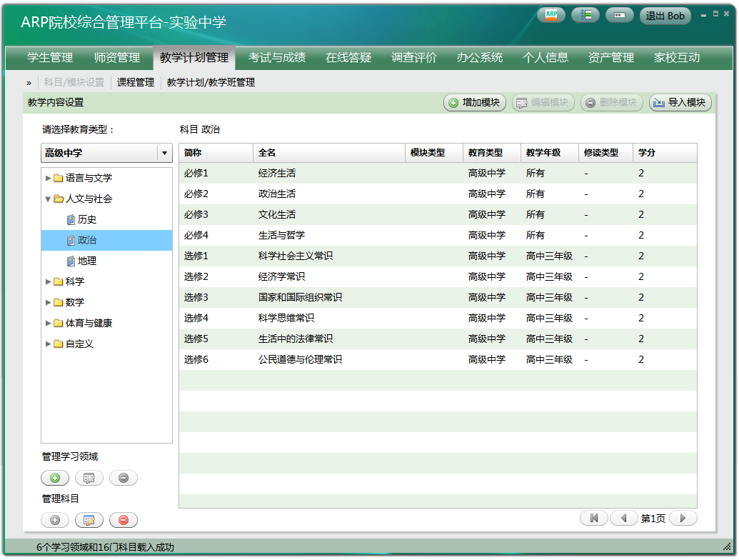
Task: Click the 编辑模块 button
Action: pos(543,102)
